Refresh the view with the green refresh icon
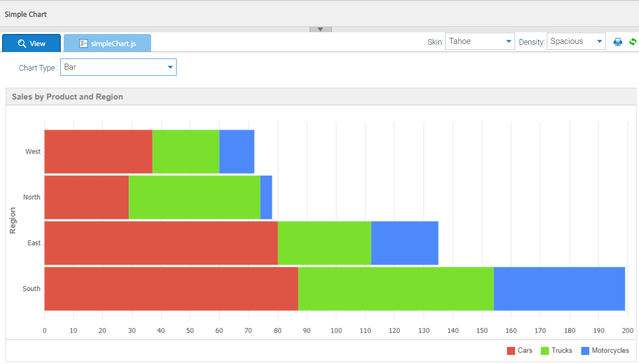This screenshot has height=364, width=639. click(x=633, y=41)
